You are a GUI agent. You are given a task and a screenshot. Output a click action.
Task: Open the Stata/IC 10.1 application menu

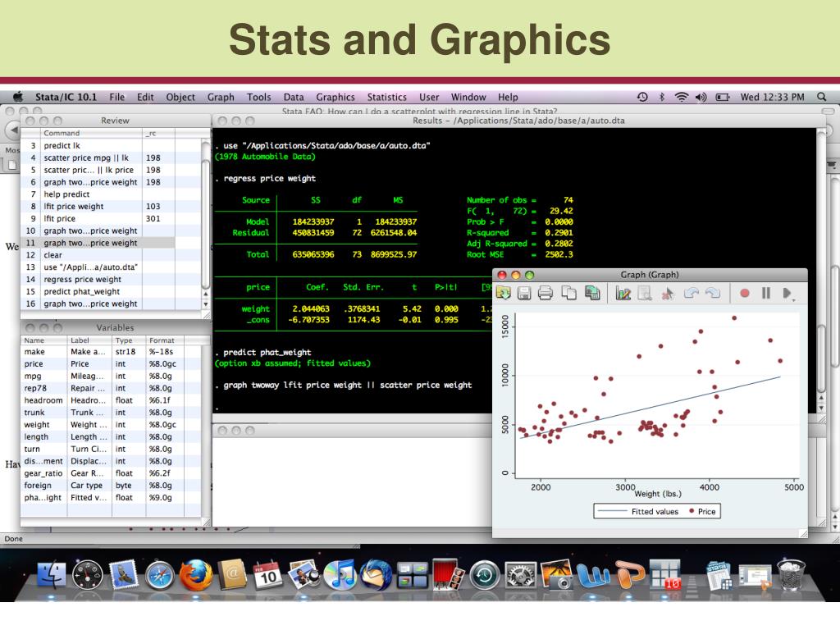point(66,97)
